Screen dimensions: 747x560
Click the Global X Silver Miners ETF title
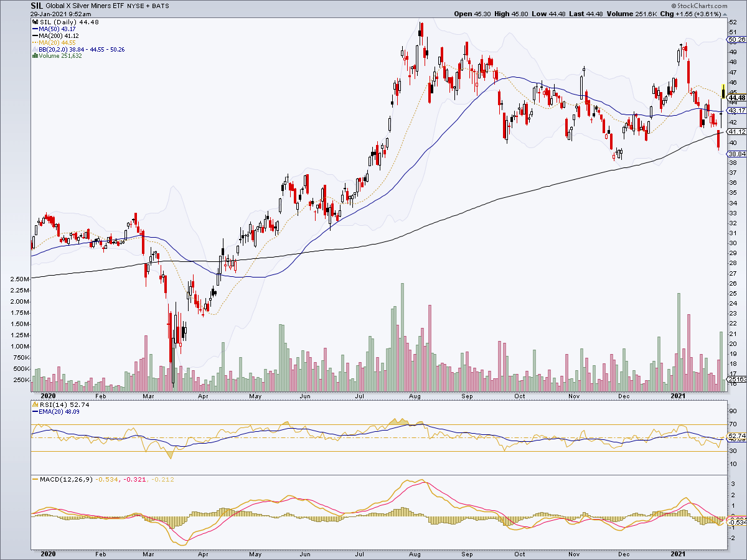pos(85,6)
